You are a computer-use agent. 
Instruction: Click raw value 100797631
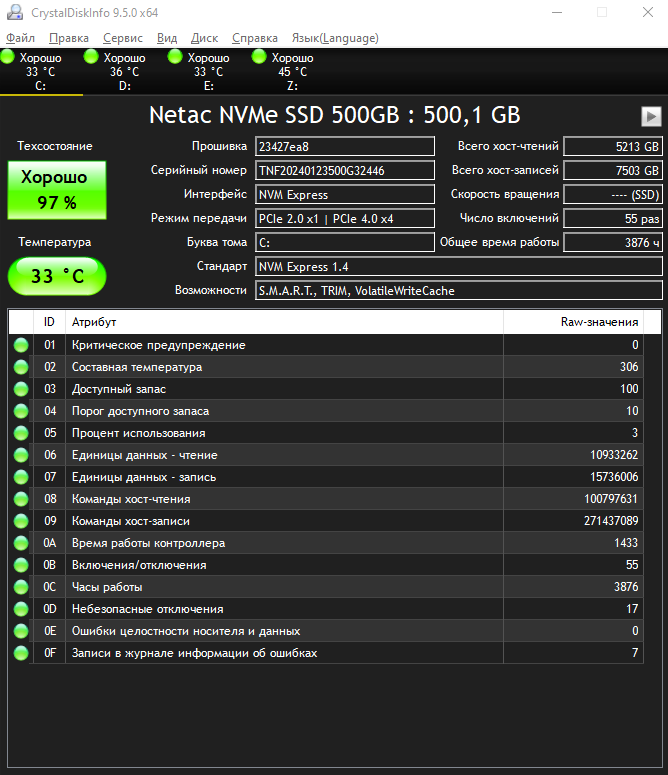611,499
